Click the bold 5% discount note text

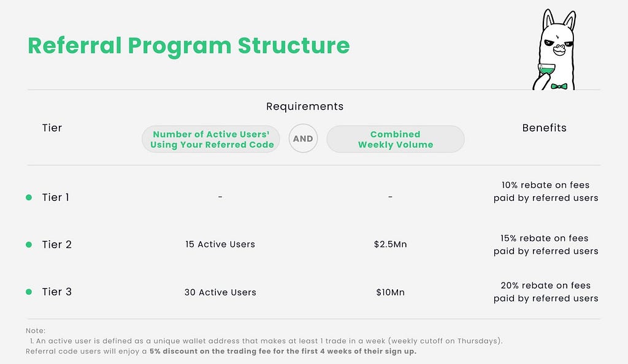283,352
